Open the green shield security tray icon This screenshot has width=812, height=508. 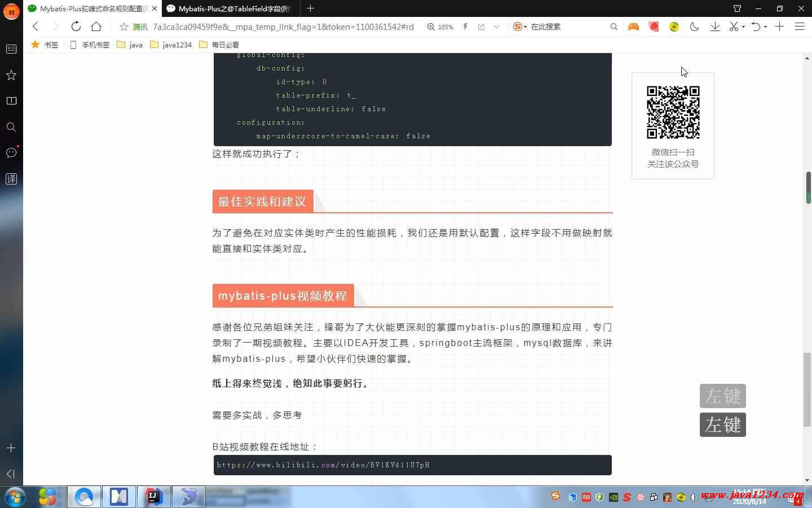599,497
